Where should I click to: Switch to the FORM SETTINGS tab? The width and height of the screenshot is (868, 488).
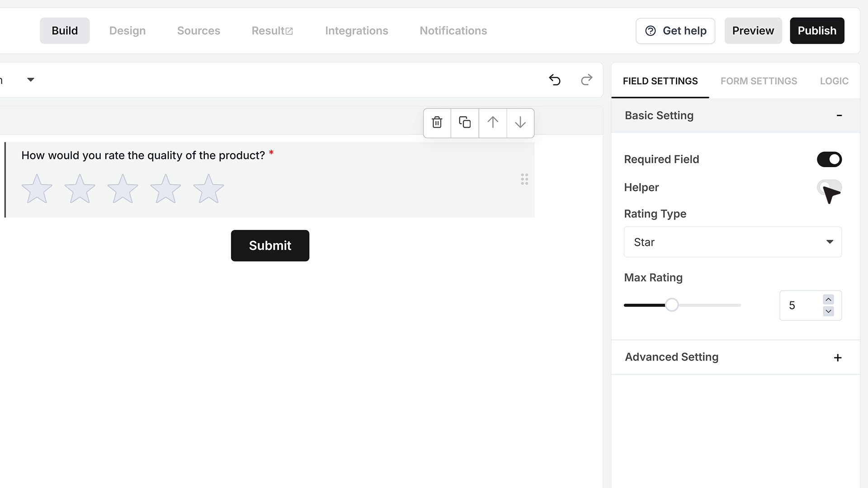coord(759,81)
